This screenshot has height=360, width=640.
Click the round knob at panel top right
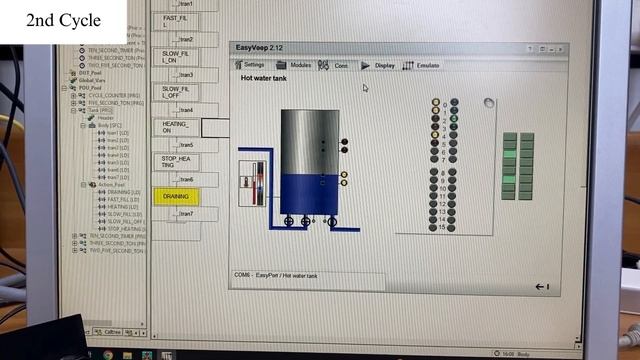click(489, 103)
